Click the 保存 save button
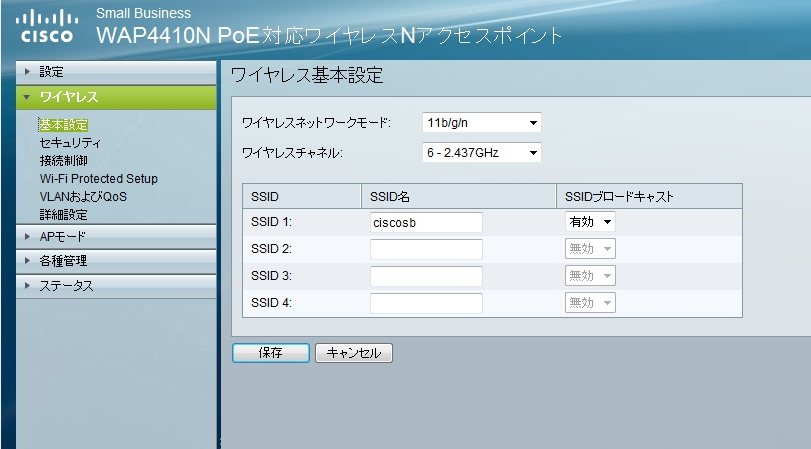 click(x=271, y=353)
